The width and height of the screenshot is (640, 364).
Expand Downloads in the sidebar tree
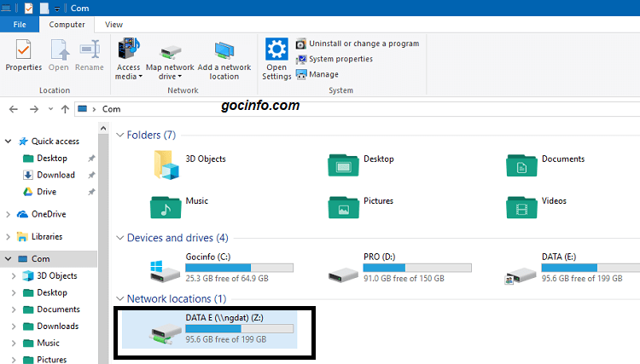(14, 326)
